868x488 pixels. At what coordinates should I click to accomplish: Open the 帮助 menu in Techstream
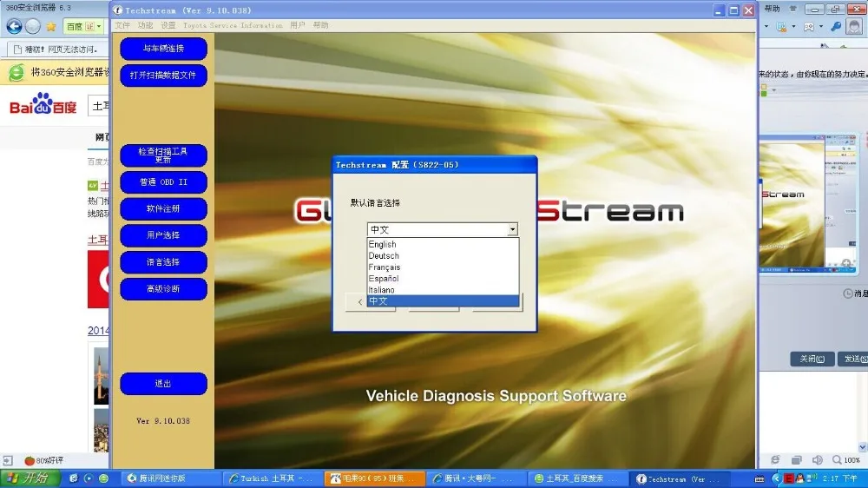(x=320, y=25)
